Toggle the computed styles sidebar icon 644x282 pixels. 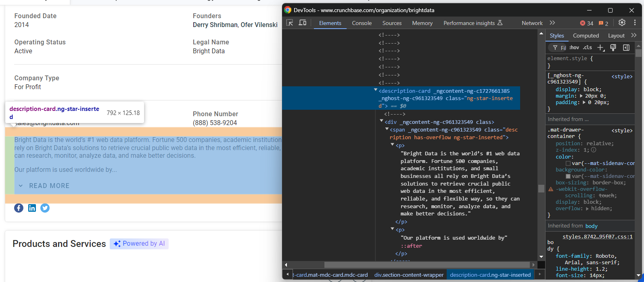coord(626,48)
